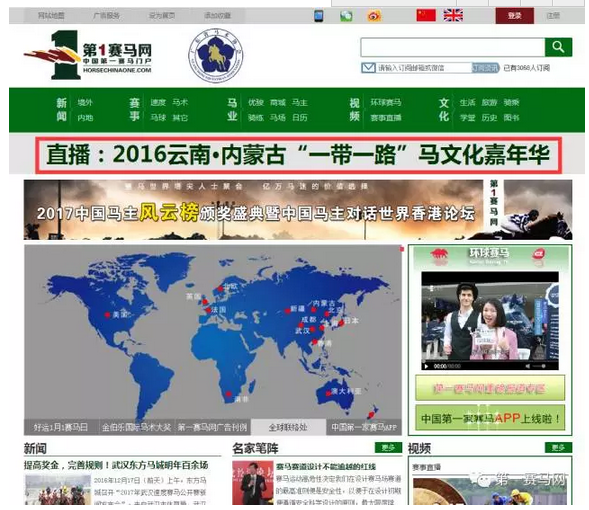Click the 注册 register link
This screenshot has height=510, width=589.
click(553, 16)
